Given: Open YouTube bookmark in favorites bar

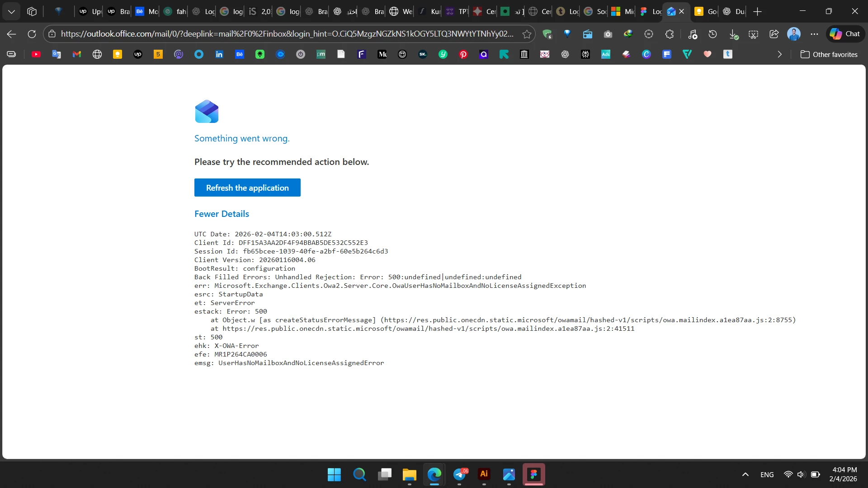Looking at the screenshot, I should 36,54.
